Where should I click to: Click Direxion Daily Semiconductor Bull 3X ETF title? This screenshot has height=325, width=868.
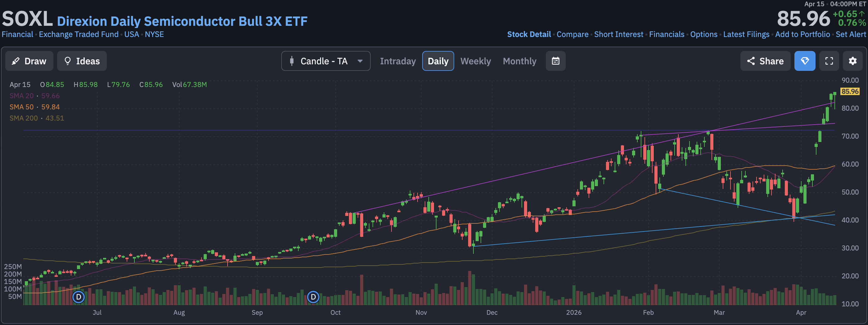click(182, 21)
